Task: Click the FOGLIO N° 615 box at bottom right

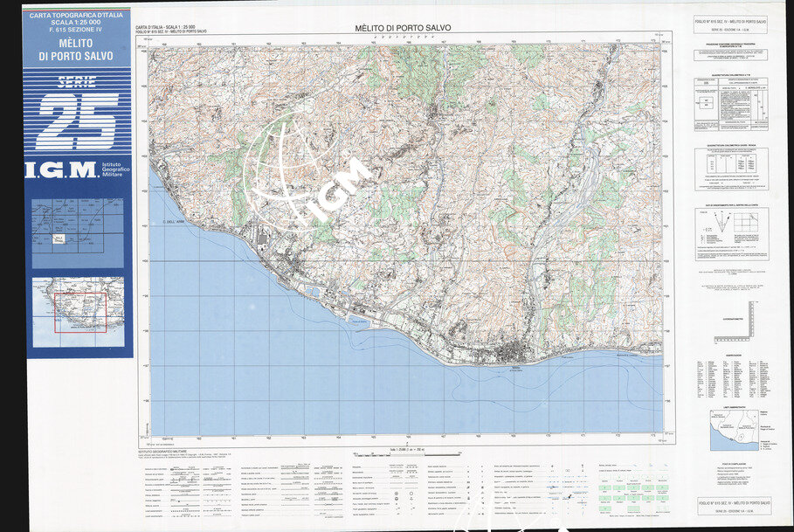Action: [x=731, y=508]
